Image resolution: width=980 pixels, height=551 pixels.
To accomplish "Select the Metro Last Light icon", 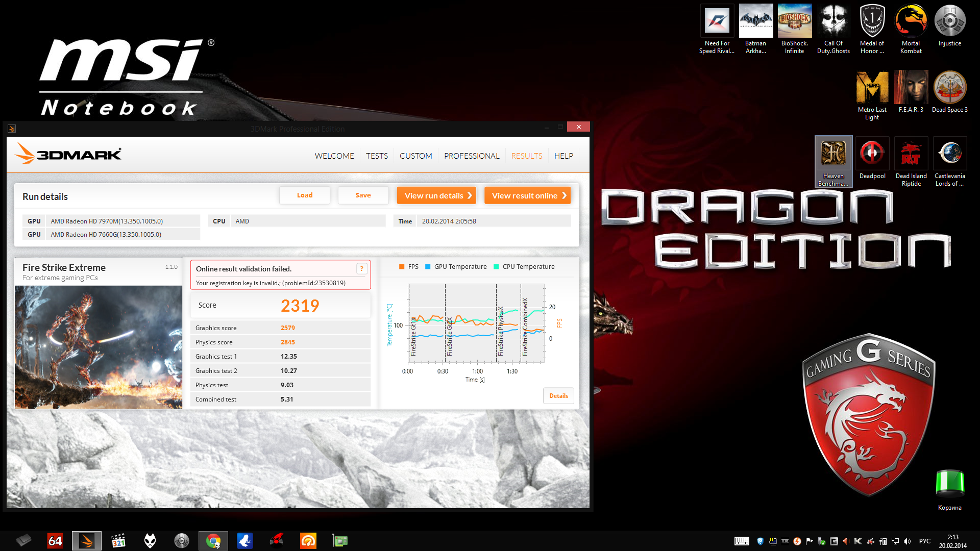I will pyautogui.click(x=872, y=96).
